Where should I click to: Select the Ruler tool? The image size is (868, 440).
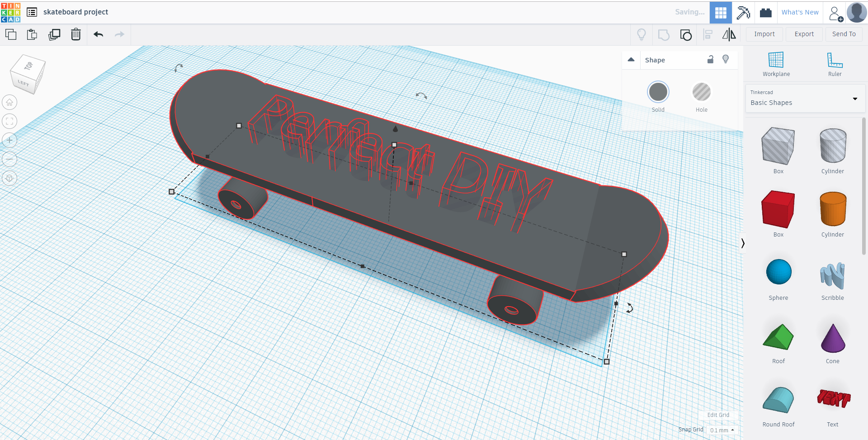(x=835, y=64)
